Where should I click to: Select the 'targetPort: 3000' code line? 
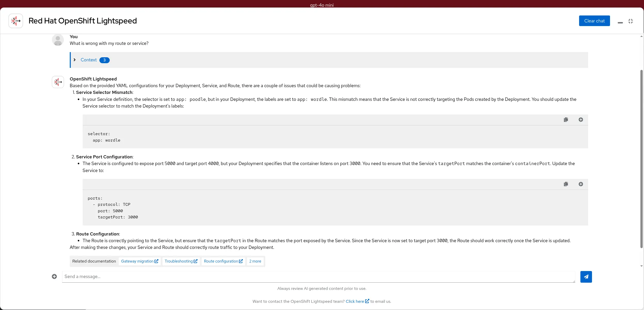pos(118,217)
